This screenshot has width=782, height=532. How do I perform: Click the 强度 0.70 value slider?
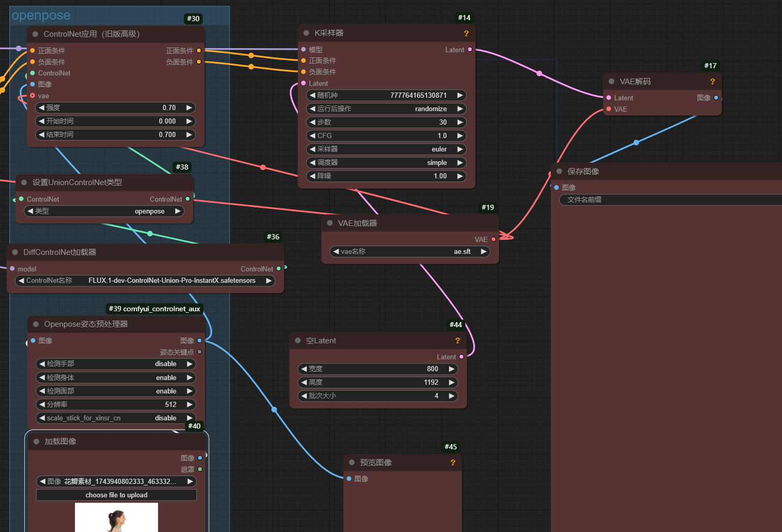tap(115, 108)
